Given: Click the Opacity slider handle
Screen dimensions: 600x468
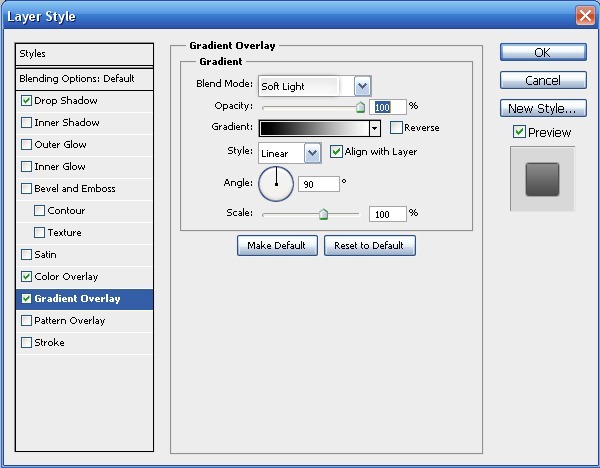Looking at the screenshot, I should click(360, 106).
